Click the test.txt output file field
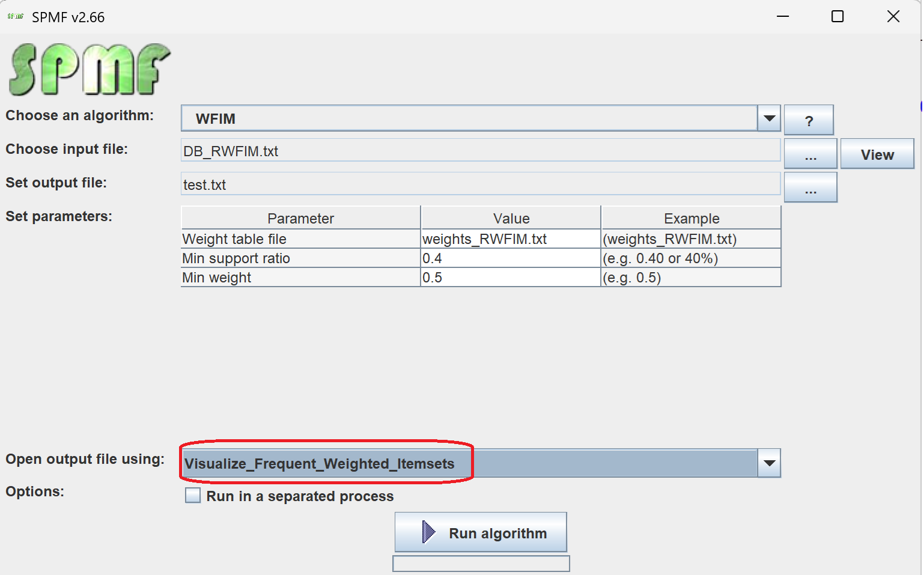Viewport: 924px width, 575px height. [x=481, y=184]
